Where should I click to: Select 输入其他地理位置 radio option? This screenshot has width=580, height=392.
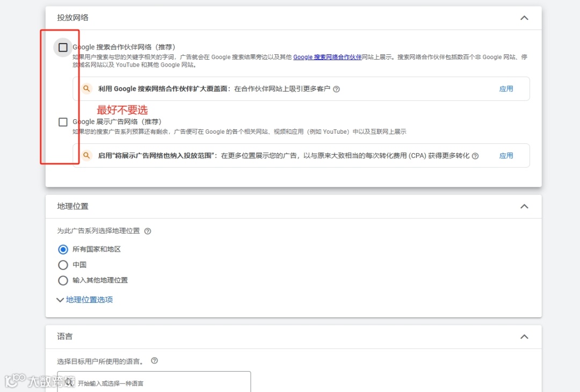pos(63,280)
